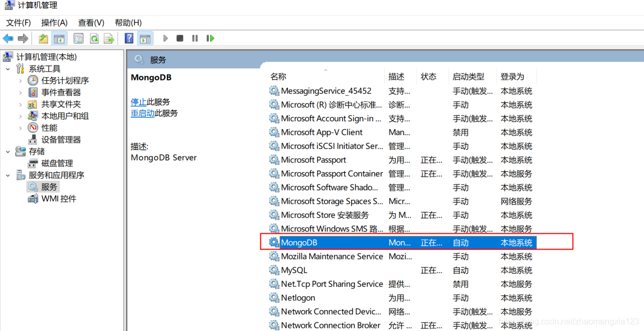The width and height of the screenshot is (644, 331).
Task: Select 共享文件夹 in the tree
Action: point(61,104)
